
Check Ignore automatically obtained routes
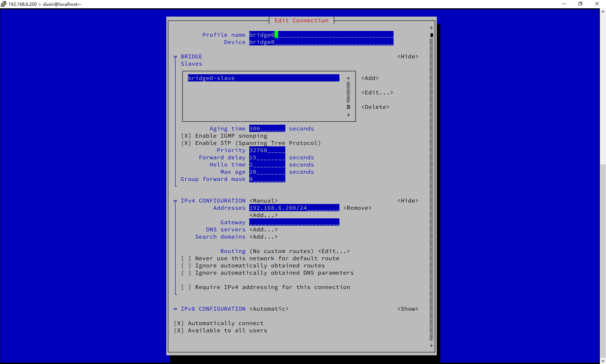tap(186, 266)
